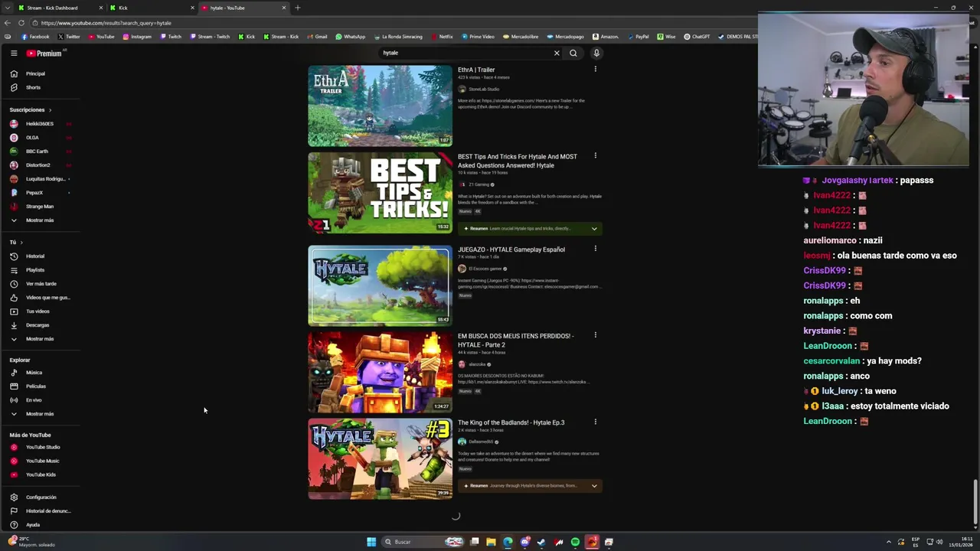Open three-dot menu for JUEGAZO HYTALE Gameplay

[x=596, y=249]
